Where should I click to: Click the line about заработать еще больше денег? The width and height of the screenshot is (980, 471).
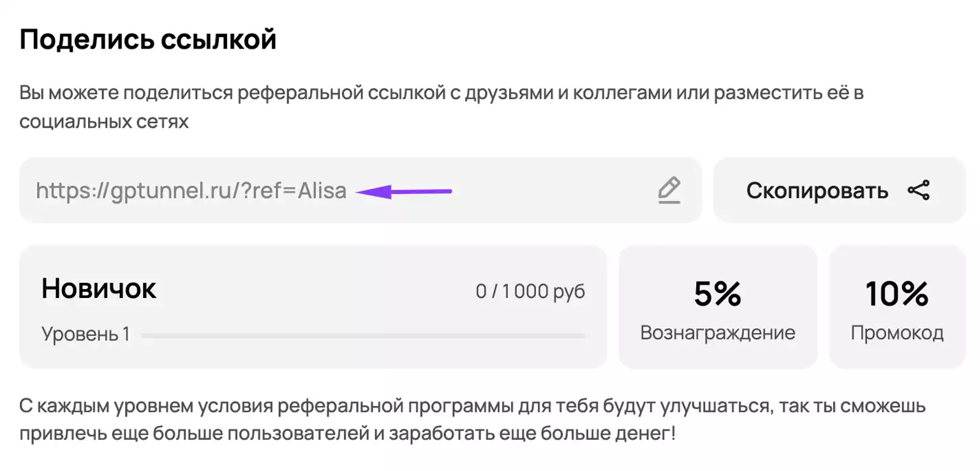tap(348, 434)
